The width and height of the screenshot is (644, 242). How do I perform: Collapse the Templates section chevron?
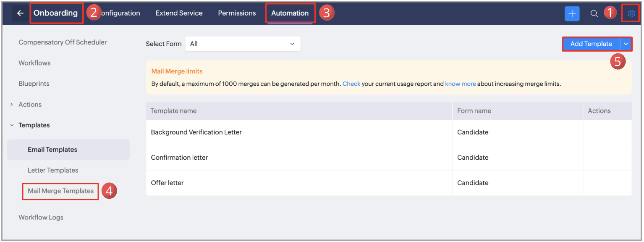[x=12, y=125]
